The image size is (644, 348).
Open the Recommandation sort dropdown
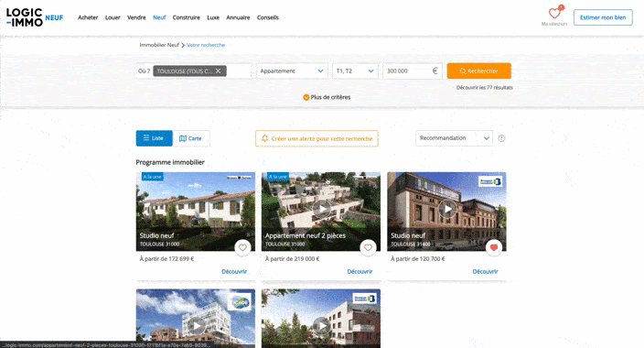click(454, 138)
